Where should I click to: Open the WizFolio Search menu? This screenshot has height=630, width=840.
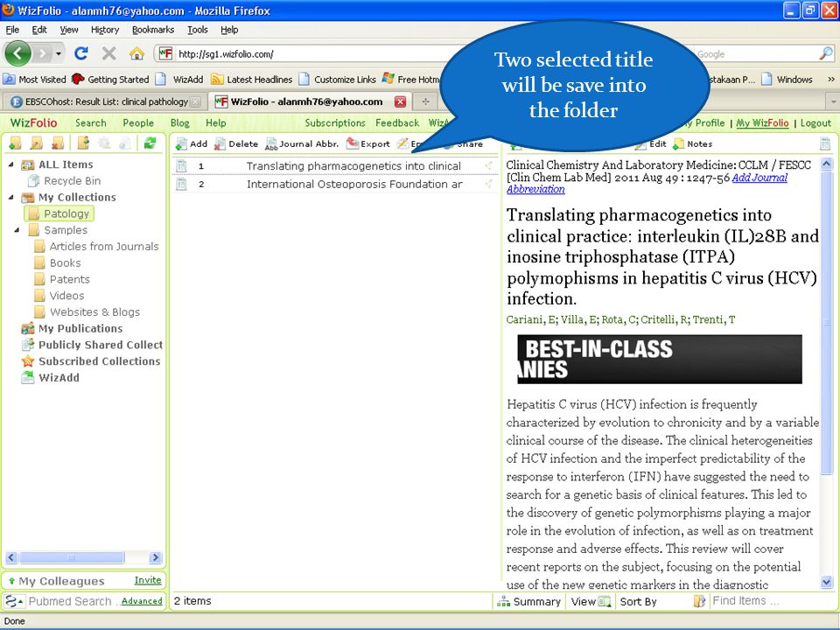point(90,122)
